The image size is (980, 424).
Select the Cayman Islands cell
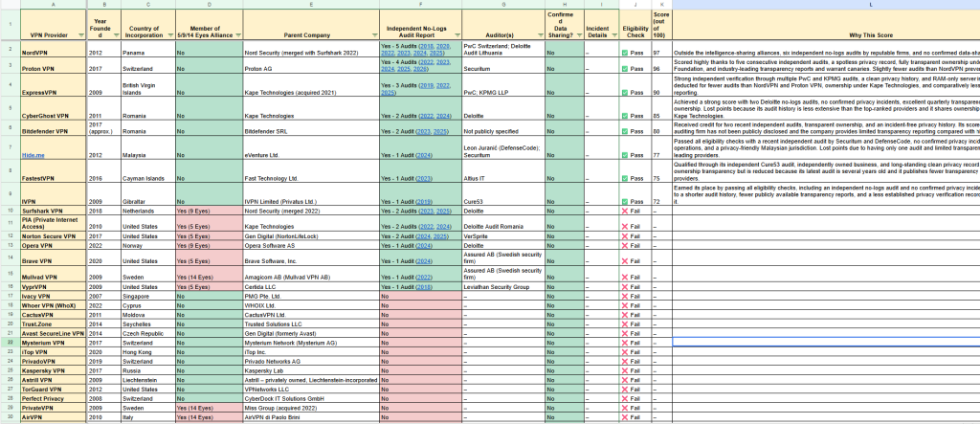coord(148,170)
